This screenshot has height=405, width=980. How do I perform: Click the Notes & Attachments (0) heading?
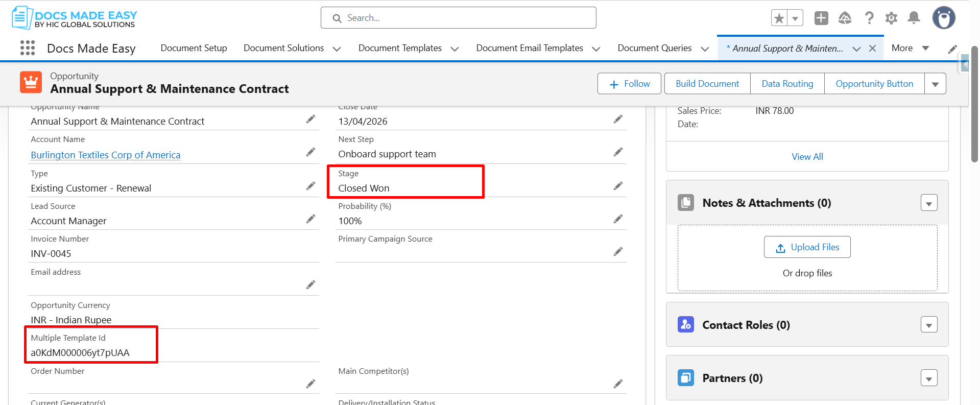coord(767,203)
